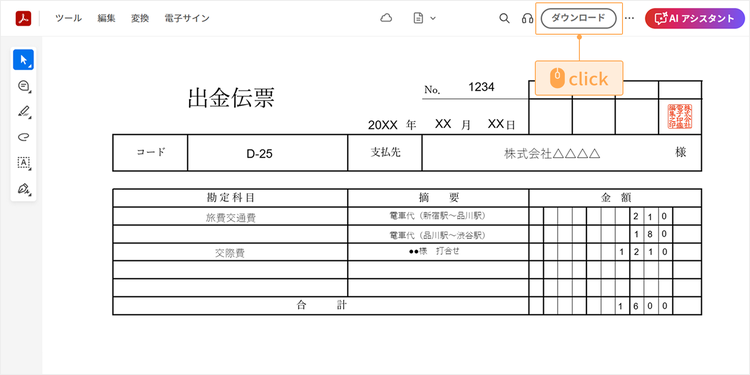Open the 編集 menu

pyautogui.click(x=106, y=18)
